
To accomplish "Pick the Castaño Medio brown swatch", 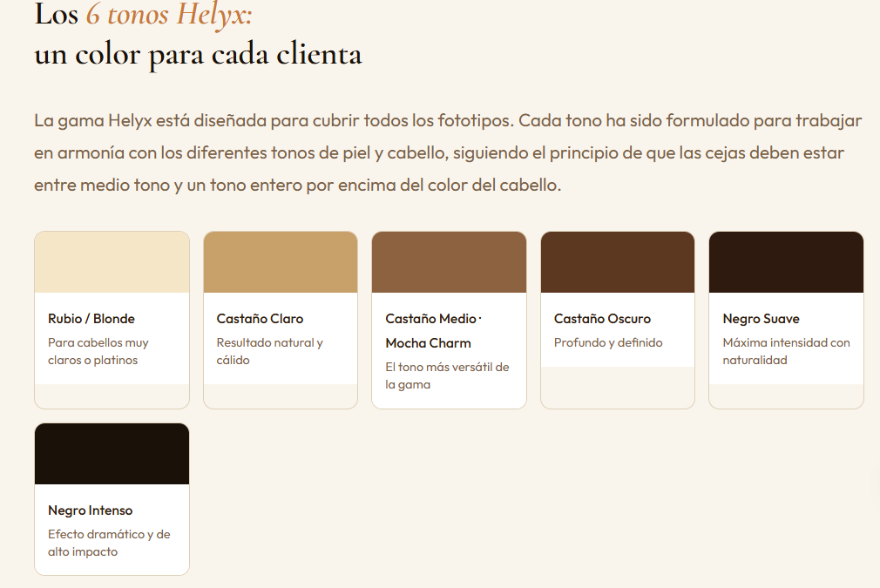I will [x=449, y=262].
